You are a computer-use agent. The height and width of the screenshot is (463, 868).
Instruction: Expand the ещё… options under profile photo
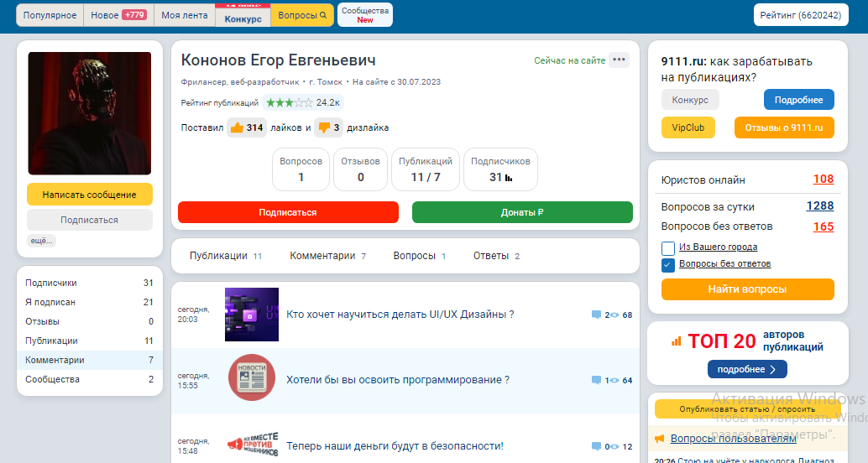41,241
